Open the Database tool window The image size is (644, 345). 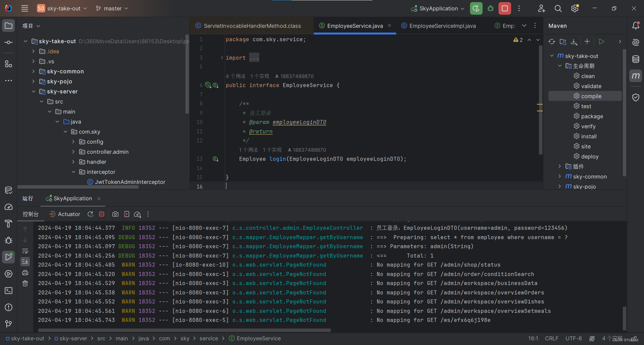[x=636, y=59]
